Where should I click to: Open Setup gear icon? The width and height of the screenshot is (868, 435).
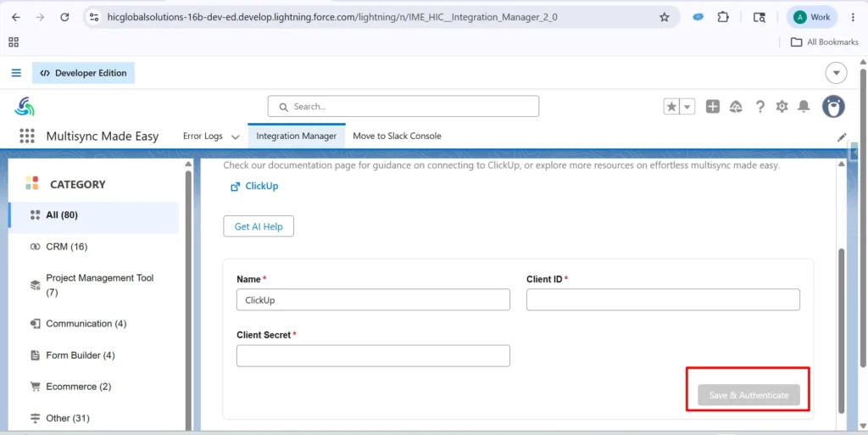click(x=782, y=107)
